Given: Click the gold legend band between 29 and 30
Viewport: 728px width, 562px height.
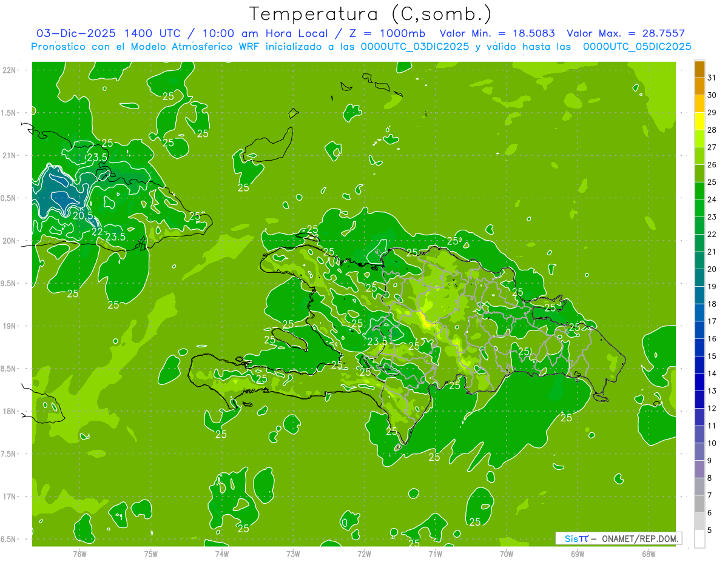Looking at the screenshot, I should tap(699, 104).
